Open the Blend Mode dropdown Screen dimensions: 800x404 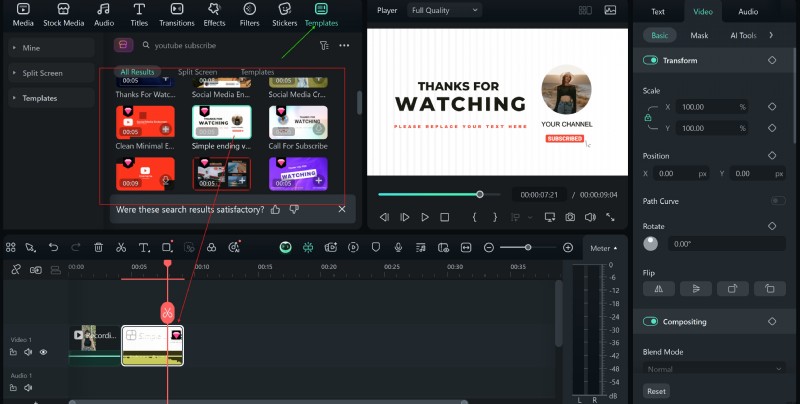click(713, 369)
